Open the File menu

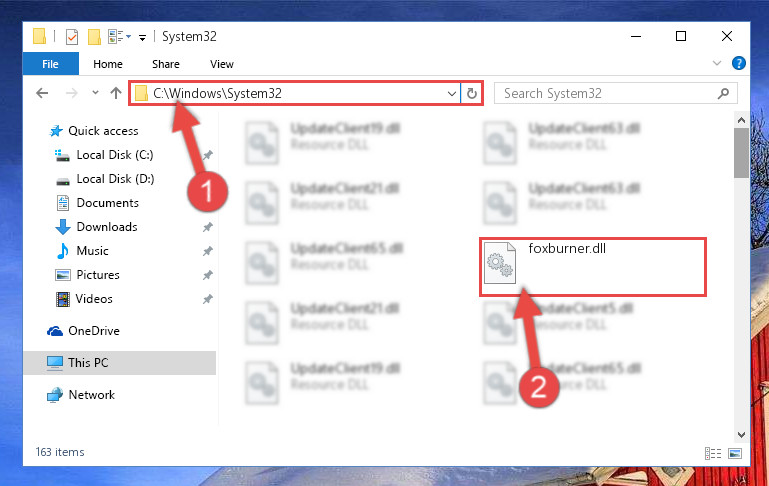click(51, 64)
